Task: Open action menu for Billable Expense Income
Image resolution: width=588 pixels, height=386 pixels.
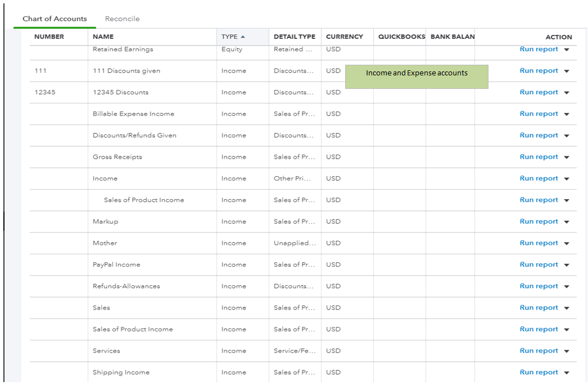Action: (567, 114)
